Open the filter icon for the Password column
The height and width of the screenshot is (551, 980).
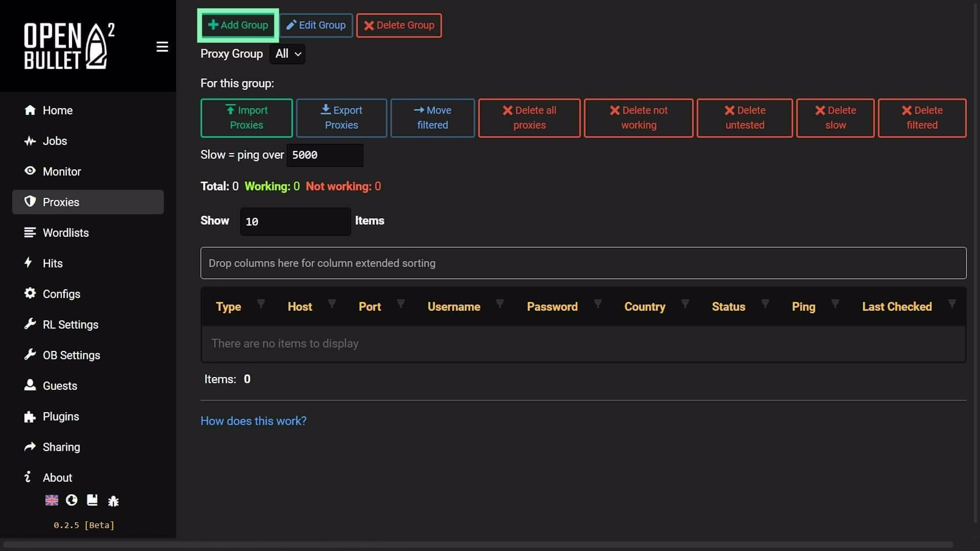[598, 304]
